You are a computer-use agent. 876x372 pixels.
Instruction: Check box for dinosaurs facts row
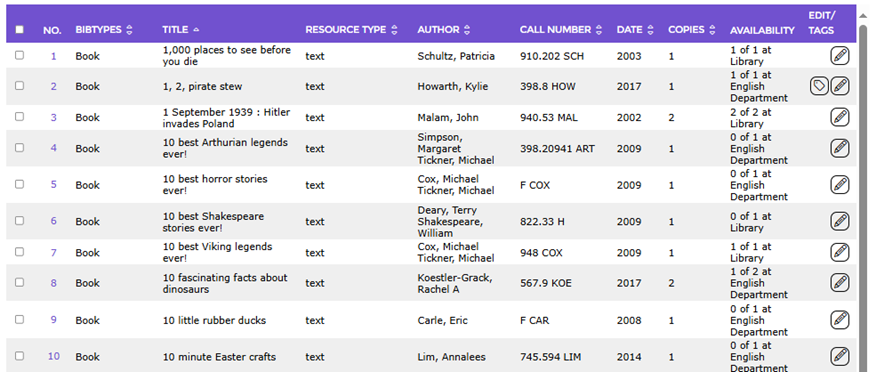[x=20, y=282]
